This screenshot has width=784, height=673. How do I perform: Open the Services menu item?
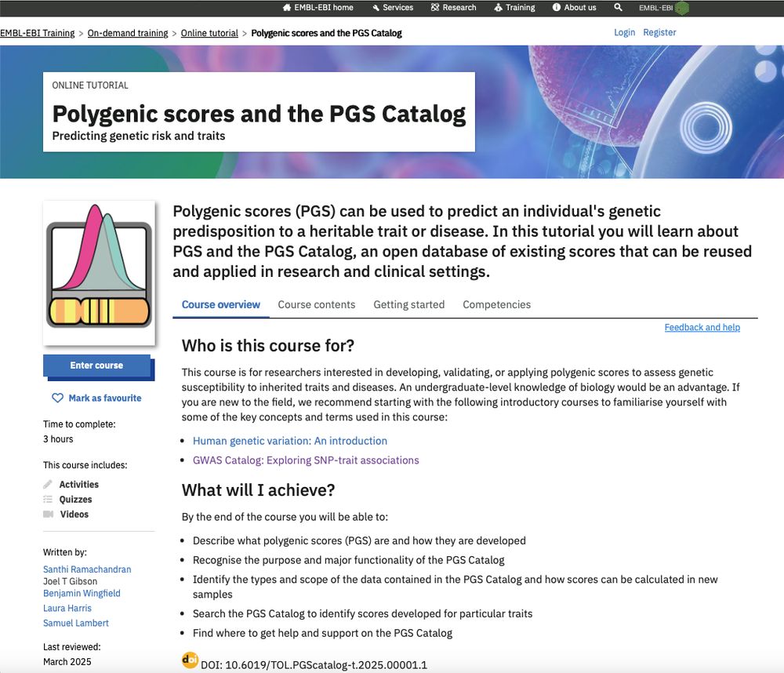[393, 8]
